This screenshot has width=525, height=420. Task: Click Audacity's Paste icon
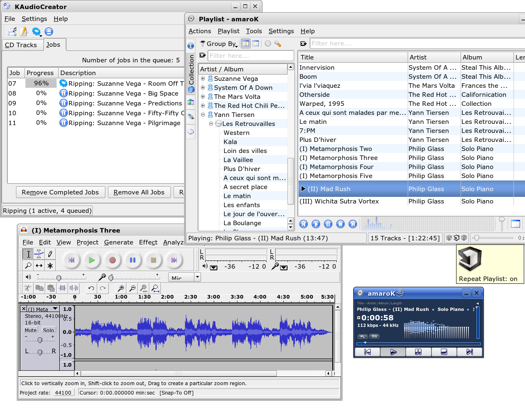pyautogui.click(x=51, y=288)
